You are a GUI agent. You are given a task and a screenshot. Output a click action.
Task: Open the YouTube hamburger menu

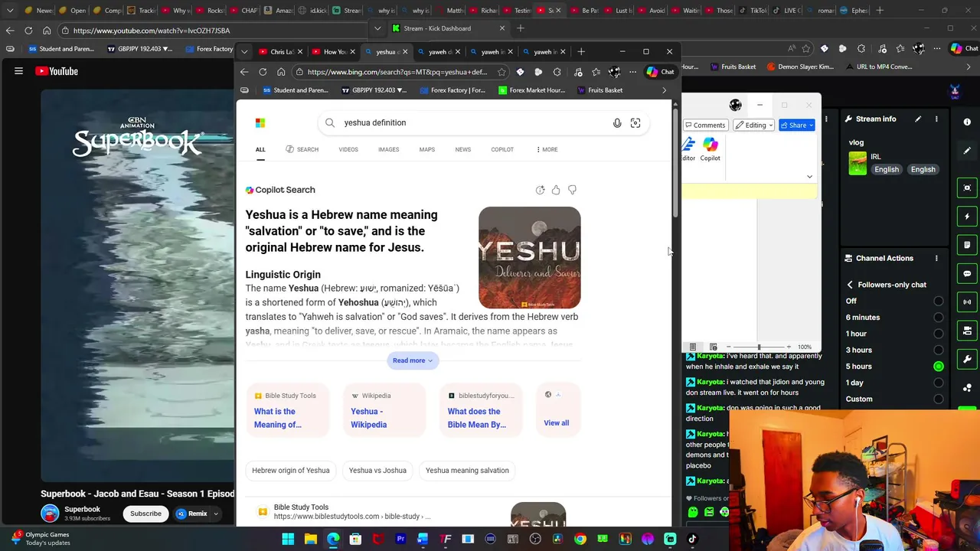click(18, 71)
